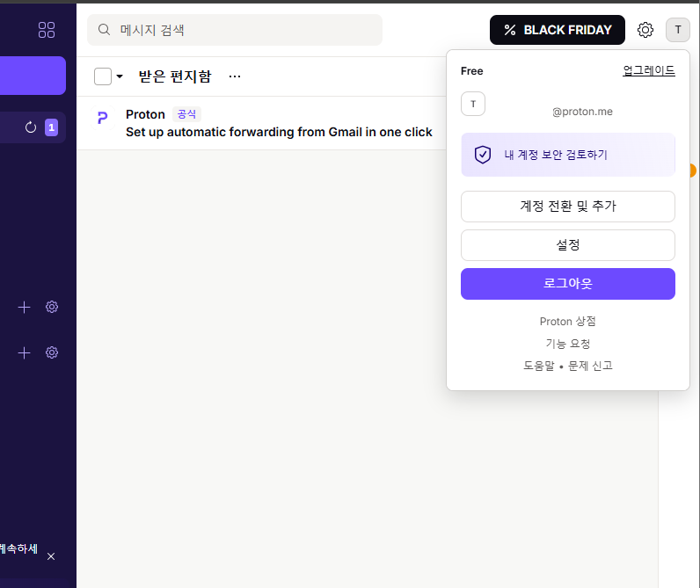The height and width of the screenshot is (588, 700).
Task: Click the Free plan label
Action: click(472, 71)
